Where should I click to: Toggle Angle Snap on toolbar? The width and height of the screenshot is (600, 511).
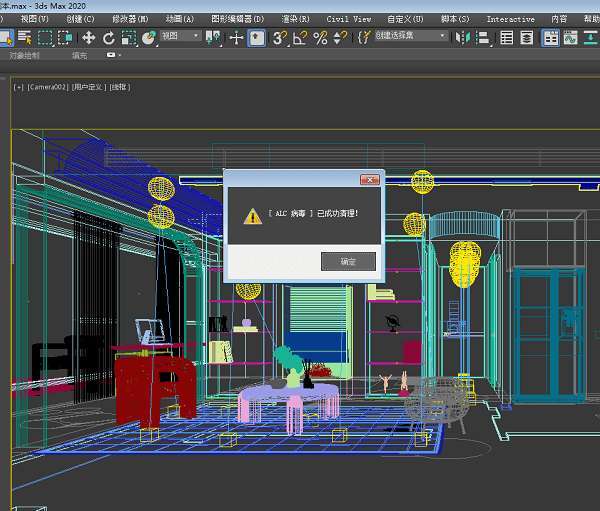coord(300,37)
